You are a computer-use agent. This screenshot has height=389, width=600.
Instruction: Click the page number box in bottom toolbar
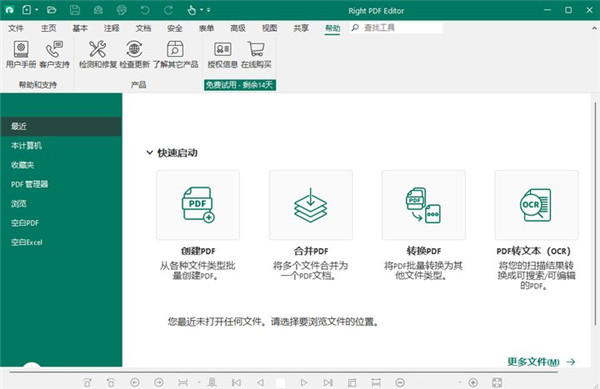pos(280,382)
